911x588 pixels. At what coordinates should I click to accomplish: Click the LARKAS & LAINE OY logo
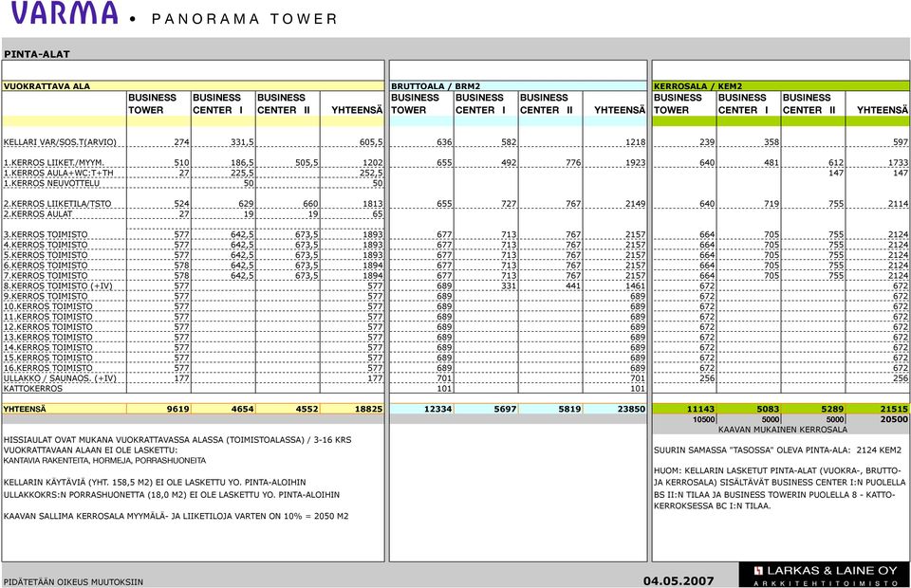[x=825, y=576]
